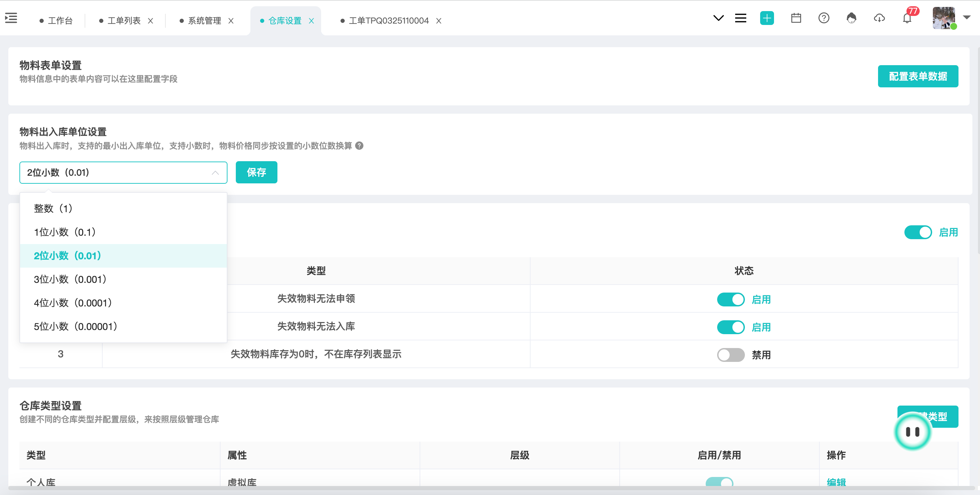Switch to the 工单列表 tab
This screenshot has width=980, height=495.
tap(124, 20)
